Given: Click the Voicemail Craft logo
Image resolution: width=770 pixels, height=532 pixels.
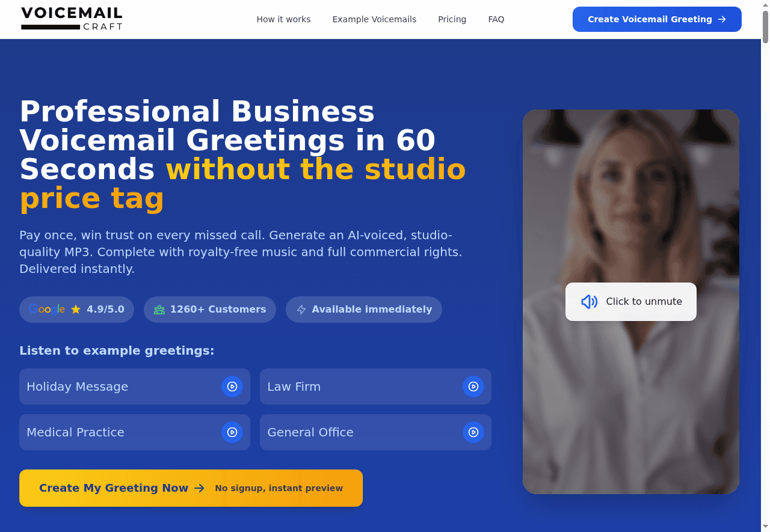Looking at the screenshot, I should 72,19.
